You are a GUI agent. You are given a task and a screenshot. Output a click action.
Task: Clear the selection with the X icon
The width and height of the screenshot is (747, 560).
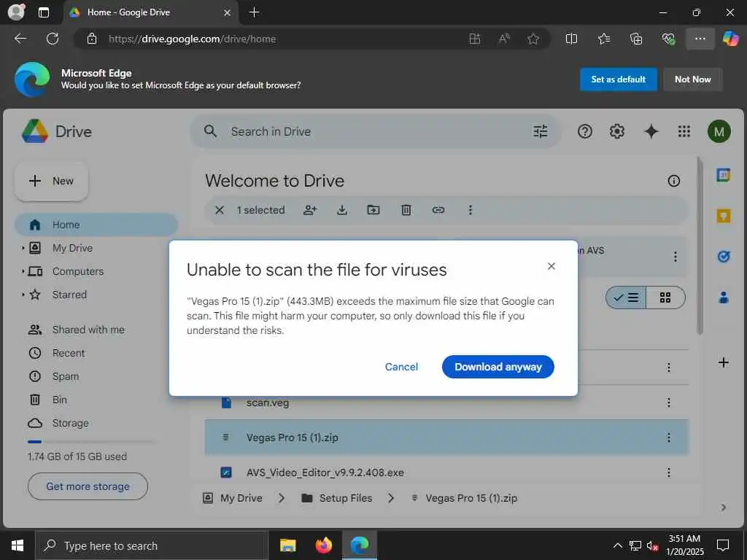219,210
